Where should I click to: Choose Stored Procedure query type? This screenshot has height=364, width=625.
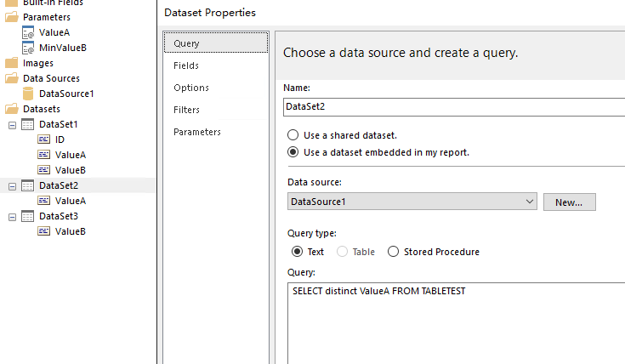click(x=393, y=252)
